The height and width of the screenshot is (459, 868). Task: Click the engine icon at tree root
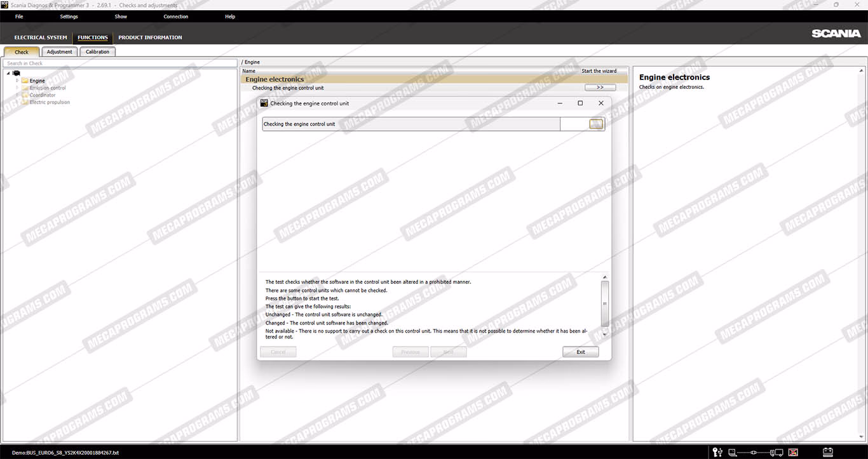point(17,73)
